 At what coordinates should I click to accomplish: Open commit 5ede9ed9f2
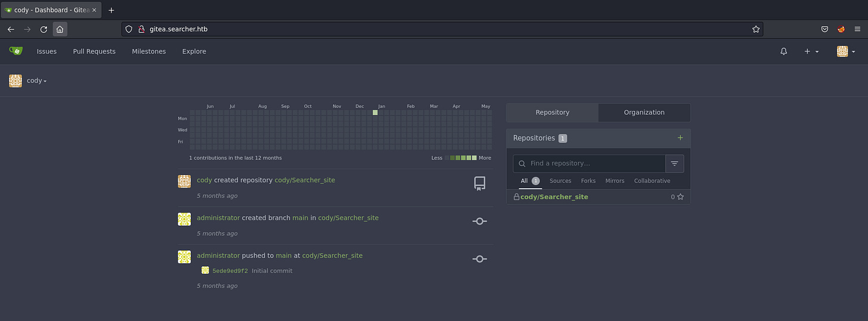tap(230, 271)
